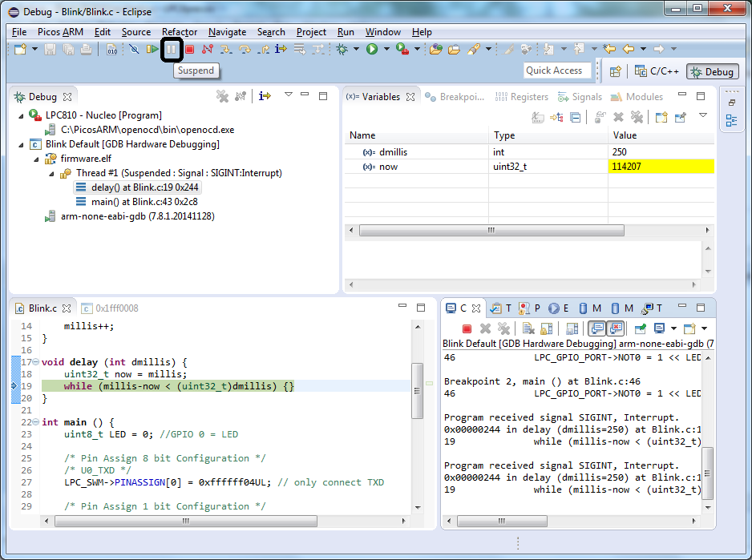
Task: Open the Run launch dropdown arrow
Action: click(x=386, y=49)
